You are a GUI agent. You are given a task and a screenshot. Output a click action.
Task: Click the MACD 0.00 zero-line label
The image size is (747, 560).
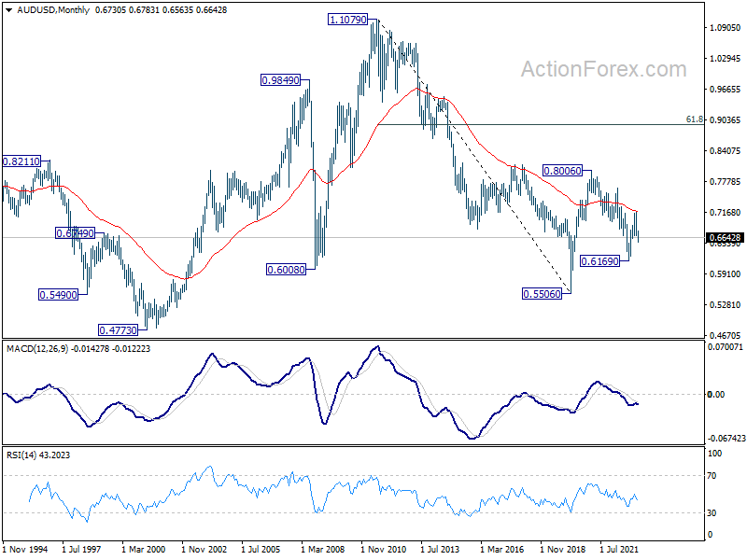click(x=716, y=394)
